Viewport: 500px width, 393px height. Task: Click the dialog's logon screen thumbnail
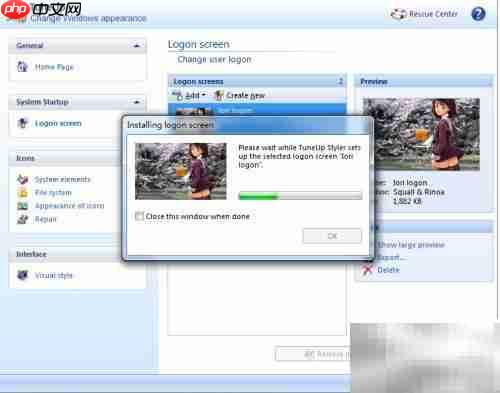pos(181,171)
